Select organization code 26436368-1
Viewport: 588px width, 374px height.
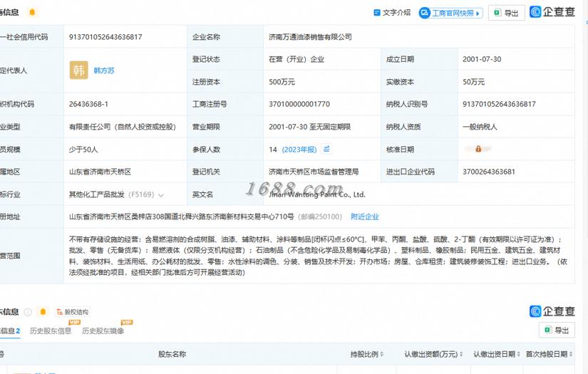[x=88, y=104]
